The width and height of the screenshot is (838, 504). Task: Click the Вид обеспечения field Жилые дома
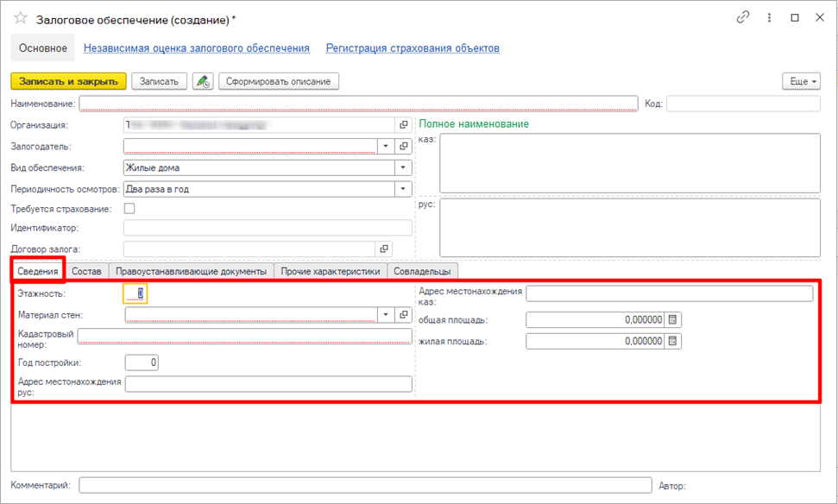pyautogui.click(x=259, y=167)
